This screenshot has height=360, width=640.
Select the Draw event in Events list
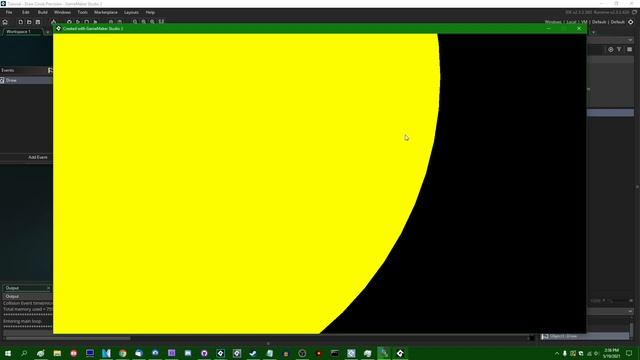click(x=26, y=80)
